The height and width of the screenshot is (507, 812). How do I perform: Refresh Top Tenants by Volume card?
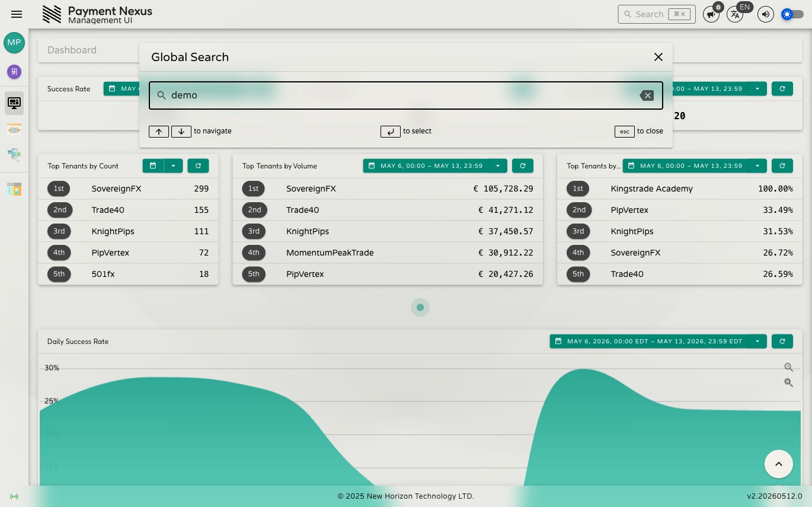(523, 166)
